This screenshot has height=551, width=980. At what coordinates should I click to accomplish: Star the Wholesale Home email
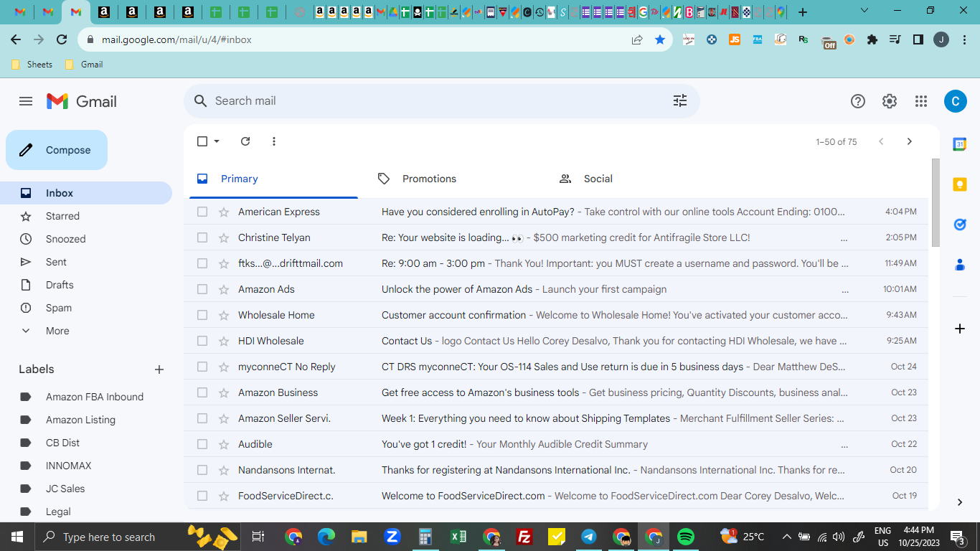(x=224, y=315)
